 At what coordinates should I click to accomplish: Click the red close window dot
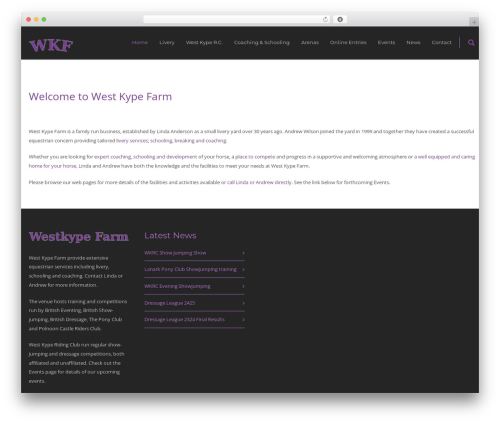point(29,19)
